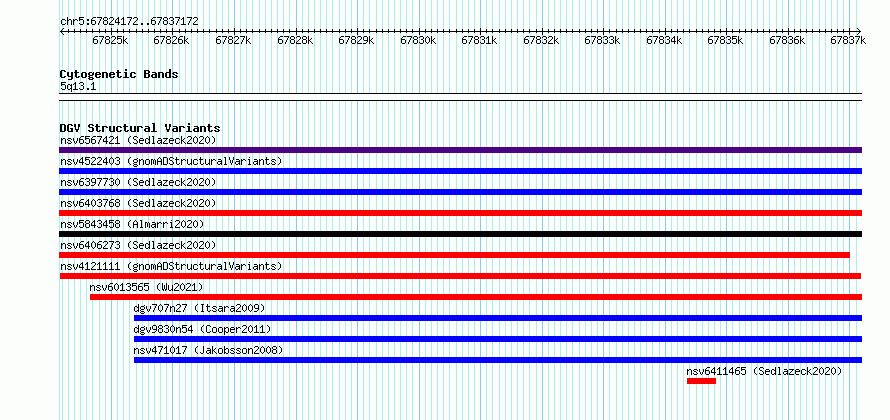
Task: Click the dgv707n27 (Itsara2009) label
Action: coord(199,308)
